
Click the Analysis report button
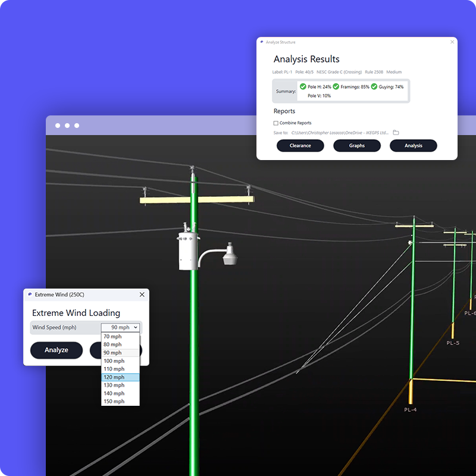coord(414,146)
